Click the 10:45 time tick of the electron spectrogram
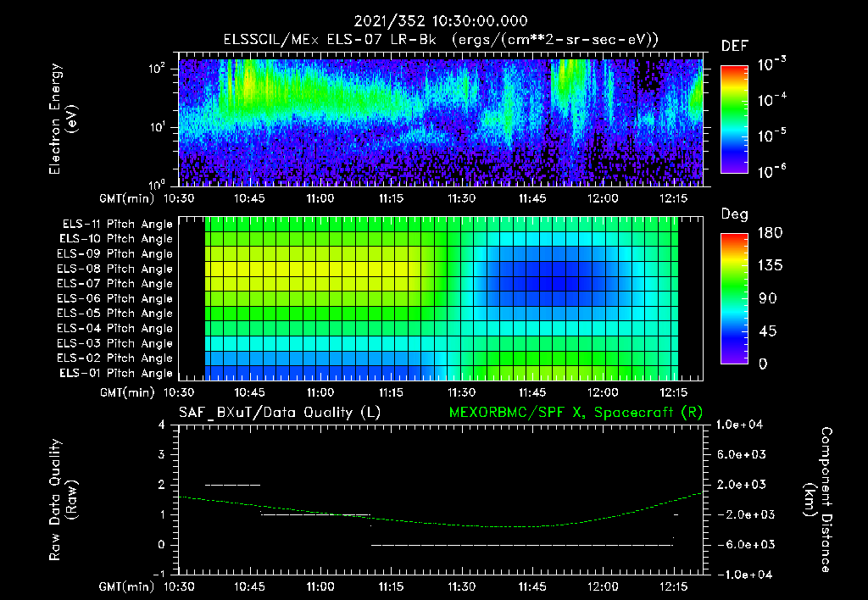The height and width of the screenshot is (600, 868). point(250,198)
